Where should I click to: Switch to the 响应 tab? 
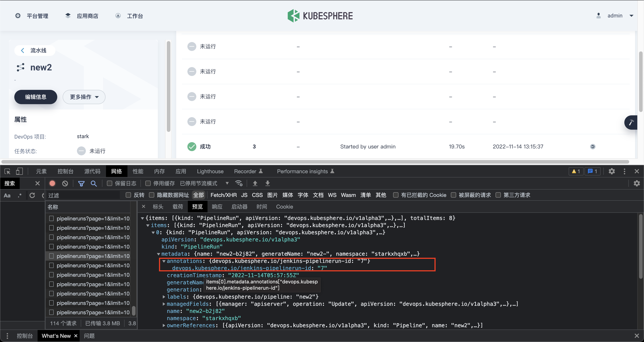[217, 207]
